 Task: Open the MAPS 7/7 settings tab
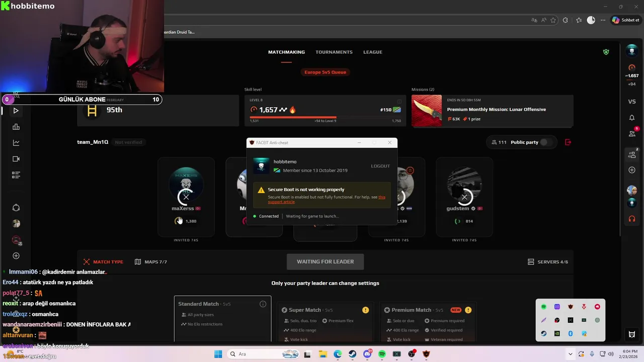point(151,262)
